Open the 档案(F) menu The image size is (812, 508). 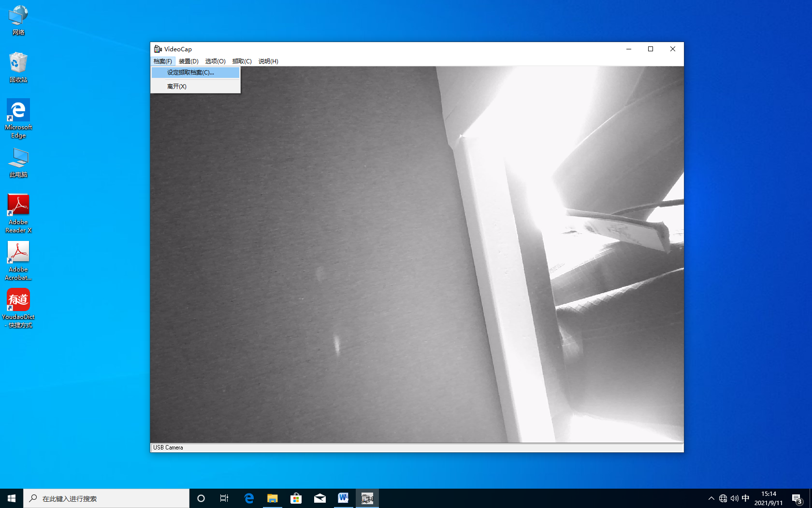[163, 61]
